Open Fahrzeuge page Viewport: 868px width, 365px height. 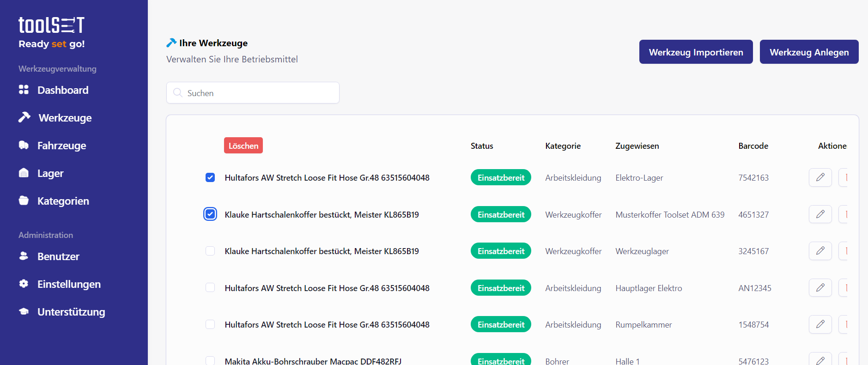coord(62,146)
